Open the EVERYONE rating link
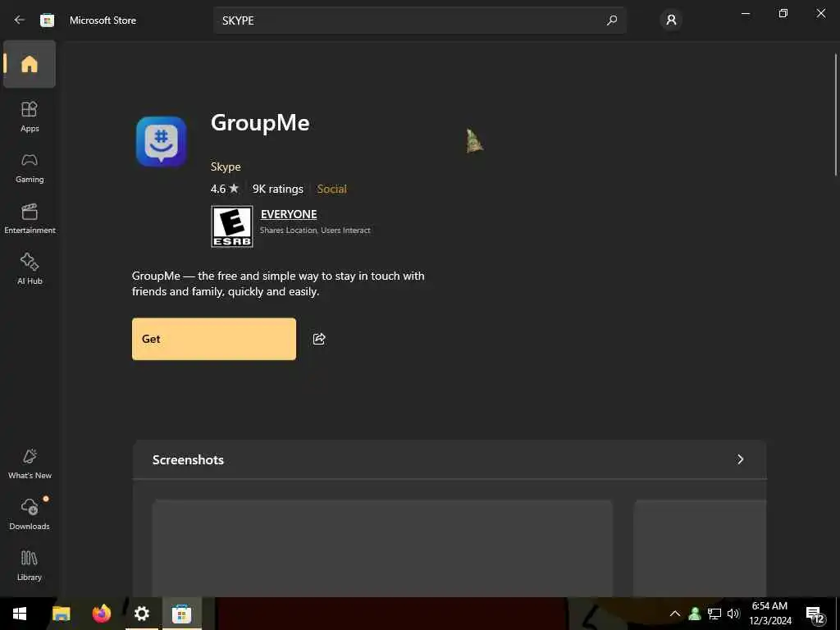840x630 pixels. coord(289,214)
